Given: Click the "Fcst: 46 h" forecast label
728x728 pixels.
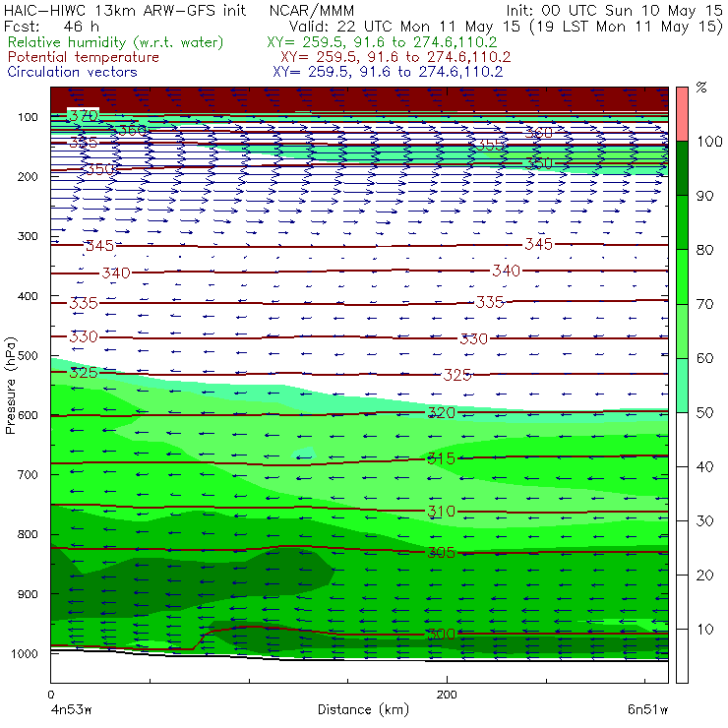Looking at the screenshot, I should click(x=51, y=26).
